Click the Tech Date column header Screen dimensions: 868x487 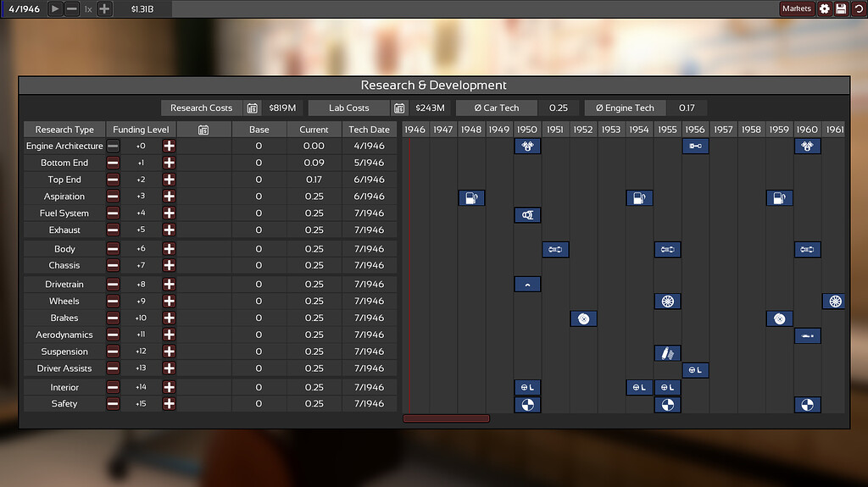[370, 130]
